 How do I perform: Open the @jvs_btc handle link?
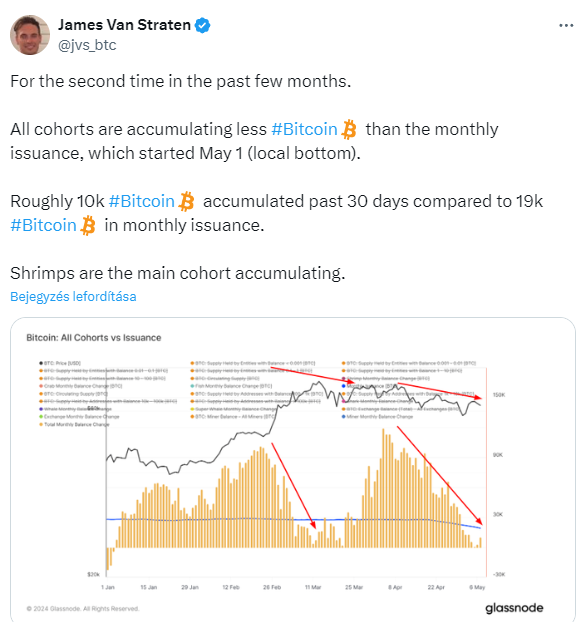[x=87, y=45]
